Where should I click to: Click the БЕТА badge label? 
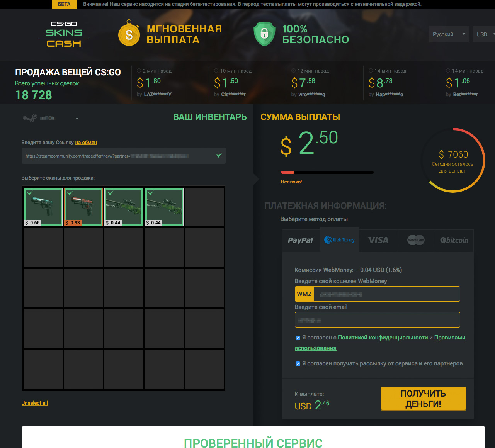(x=64, y=4)
